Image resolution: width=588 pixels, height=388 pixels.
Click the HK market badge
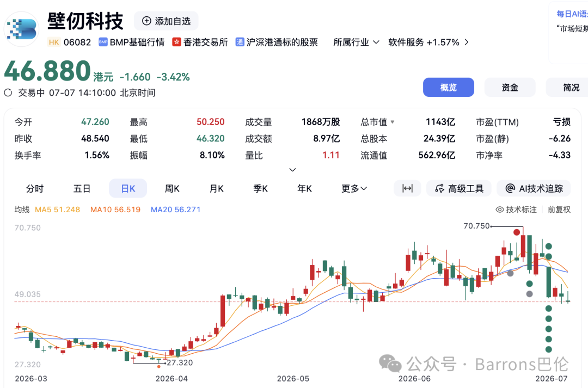[x=54, y=42]
